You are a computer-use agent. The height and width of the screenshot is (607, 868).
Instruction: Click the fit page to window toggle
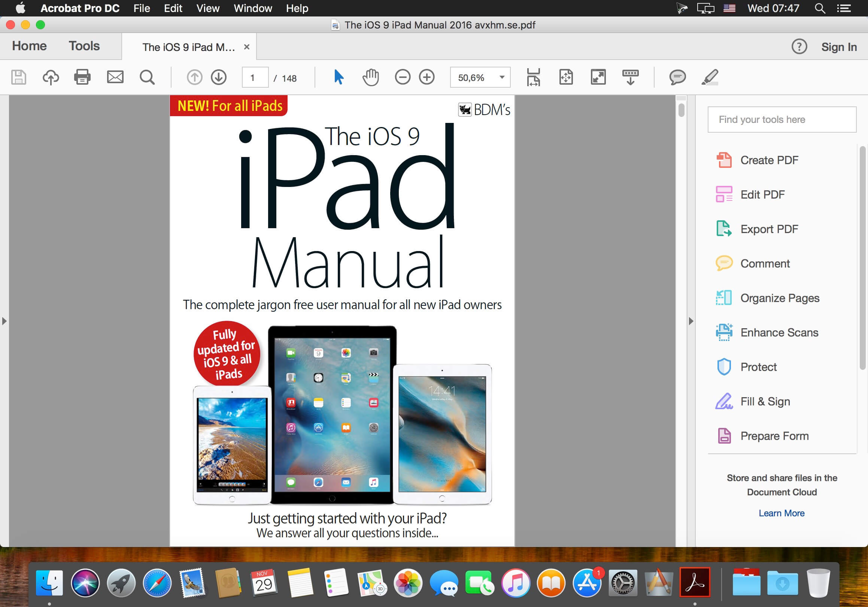tap(566, 77)
